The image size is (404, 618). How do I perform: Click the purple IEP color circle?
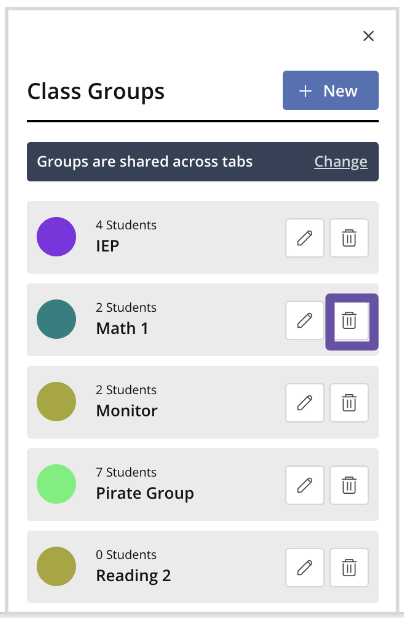[x=56, y=236]
